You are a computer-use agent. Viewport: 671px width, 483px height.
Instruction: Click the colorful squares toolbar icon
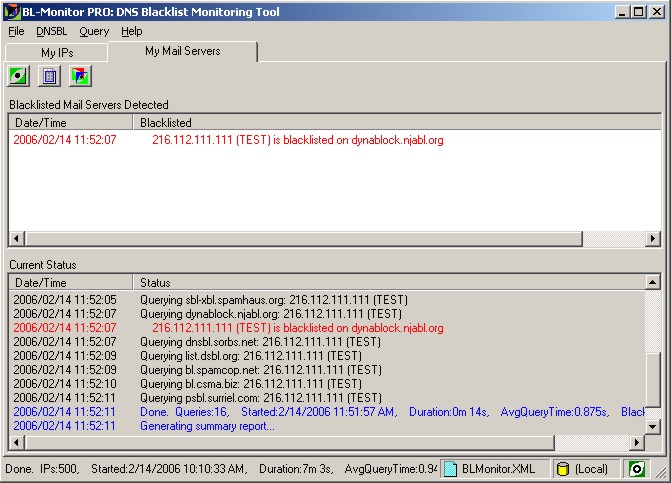pyautogui.click(x=80, y=76)
